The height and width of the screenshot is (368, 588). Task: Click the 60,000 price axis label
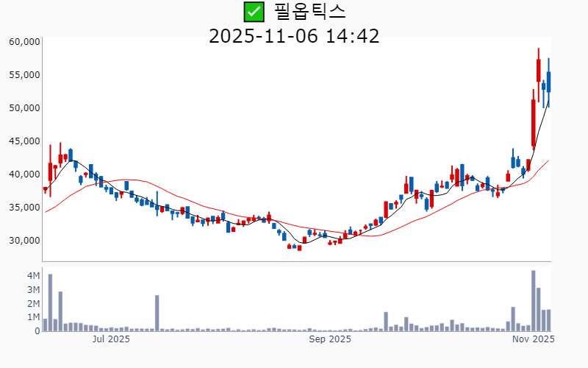(24, 42)
